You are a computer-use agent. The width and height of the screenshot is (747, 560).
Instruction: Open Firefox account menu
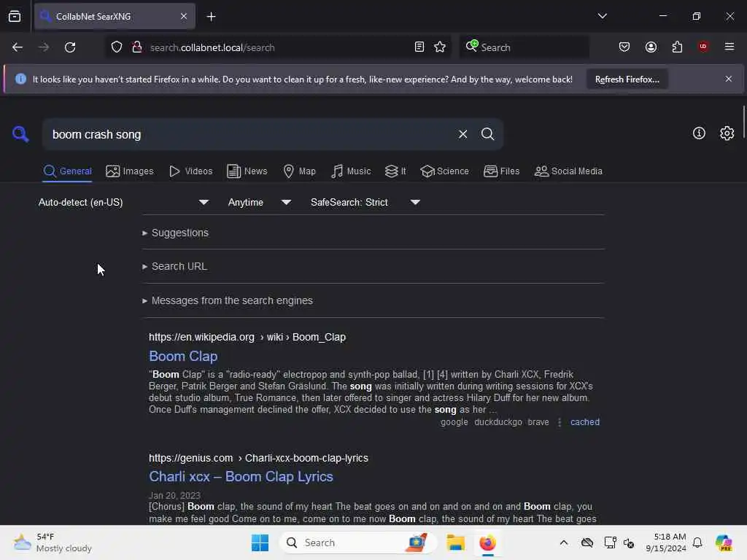(651, 47)
